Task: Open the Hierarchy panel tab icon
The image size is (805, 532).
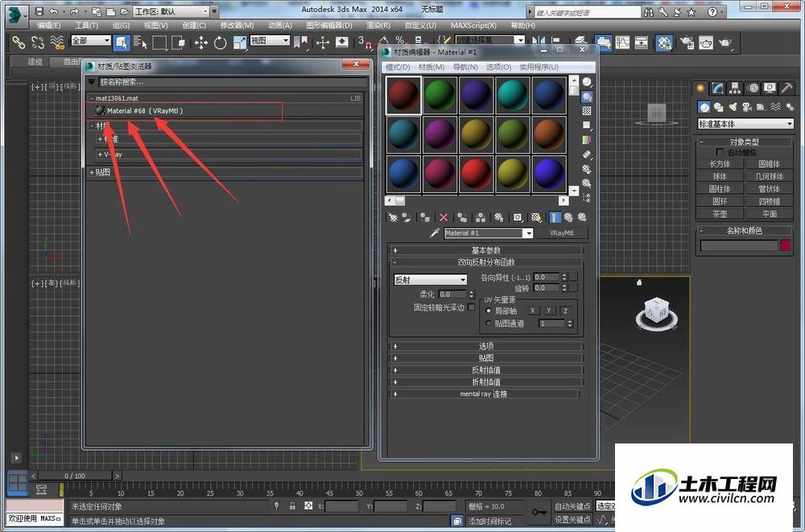Action: [735, 89]
